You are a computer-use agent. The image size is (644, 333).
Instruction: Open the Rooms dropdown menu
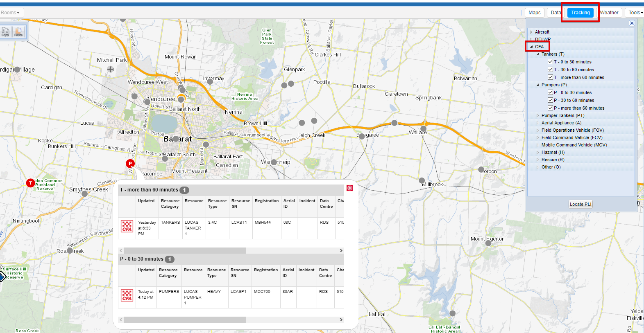tap(11, 13)
